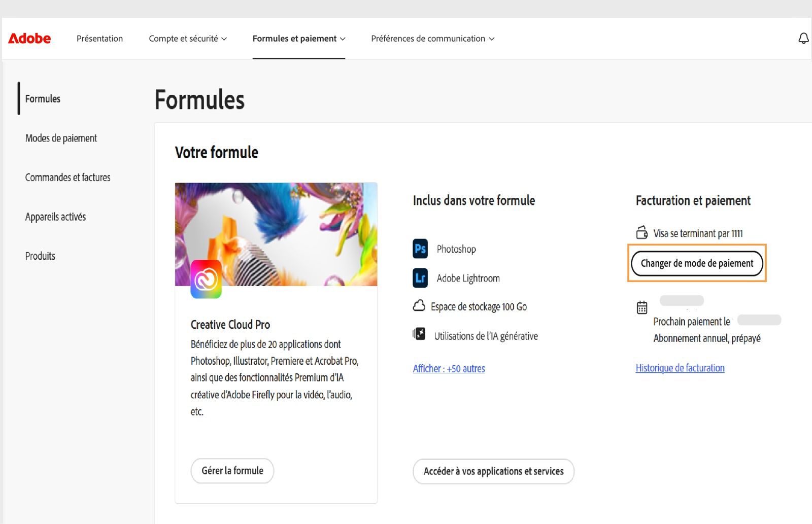Viewport: 812px width, 524px height.
Task: Click the Adobe logo
Action: (x=29, y=39)
